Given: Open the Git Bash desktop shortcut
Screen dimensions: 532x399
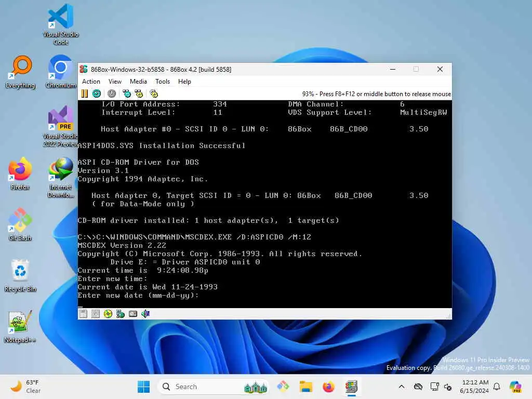Looking at the screenshot, I should click(x=20, y=224).
